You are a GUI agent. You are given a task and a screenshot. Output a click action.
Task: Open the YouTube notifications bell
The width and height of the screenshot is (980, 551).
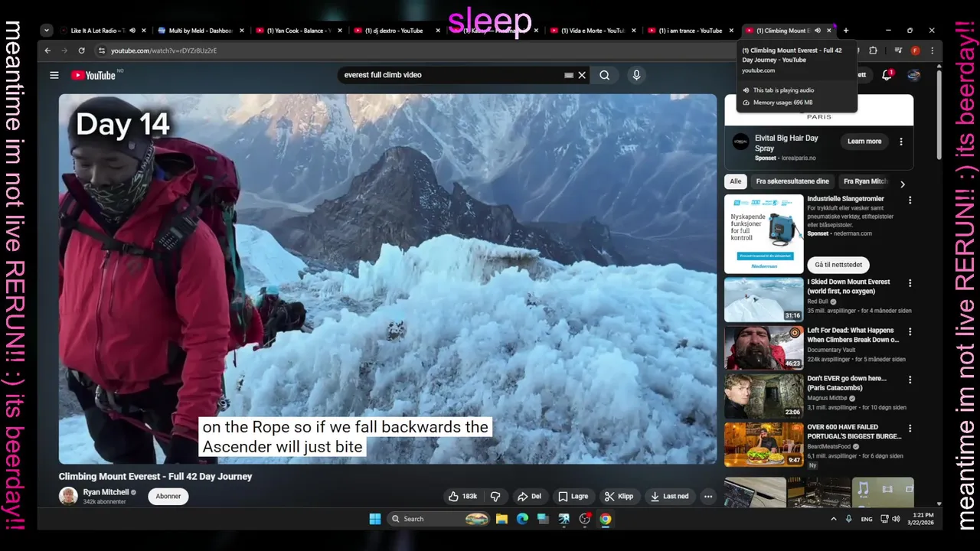887,75
